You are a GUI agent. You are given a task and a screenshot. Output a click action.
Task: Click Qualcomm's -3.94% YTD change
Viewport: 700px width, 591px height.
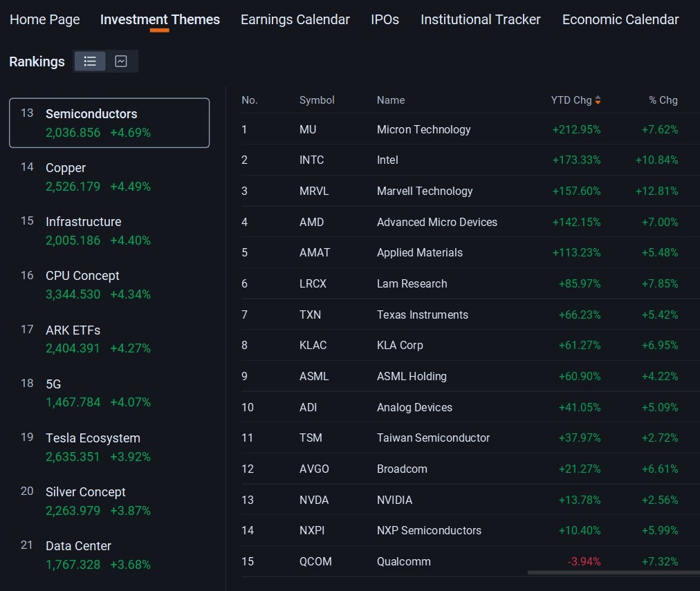click(x=584, y=561)
